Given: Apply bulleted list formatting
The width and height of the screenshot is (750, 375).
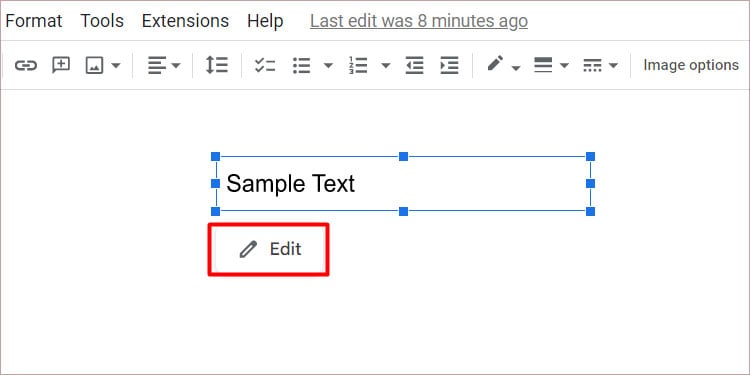Looking at the screenshot, I should point(301,66).
